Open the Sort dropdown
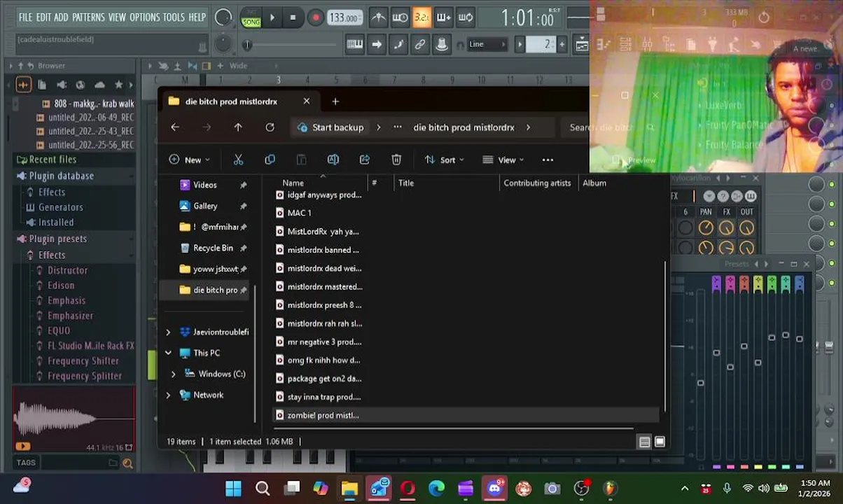843x504 pixels. click(x=444, y=160)
